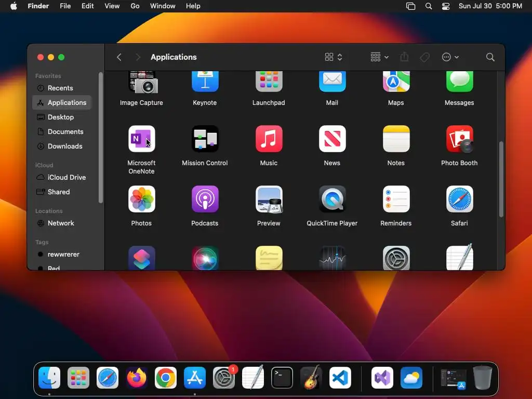Select Documents in the sidebar

pos(62,132)
